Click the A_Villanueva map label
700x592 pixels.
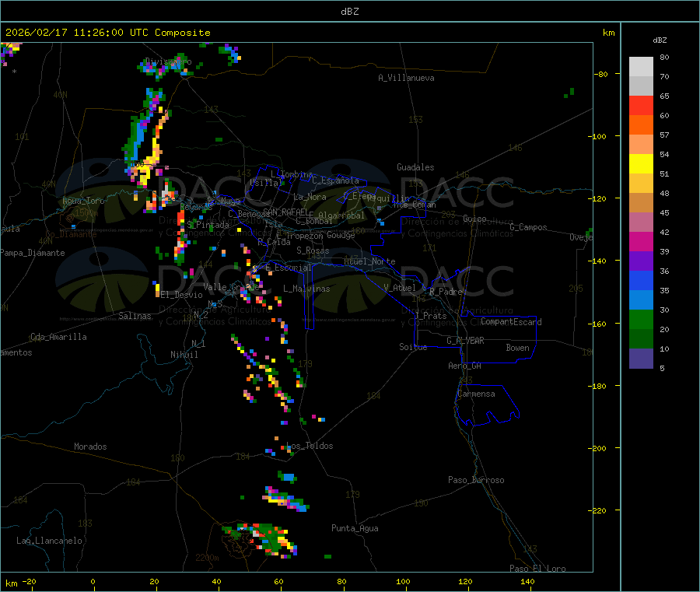click(x=406, y=78)
